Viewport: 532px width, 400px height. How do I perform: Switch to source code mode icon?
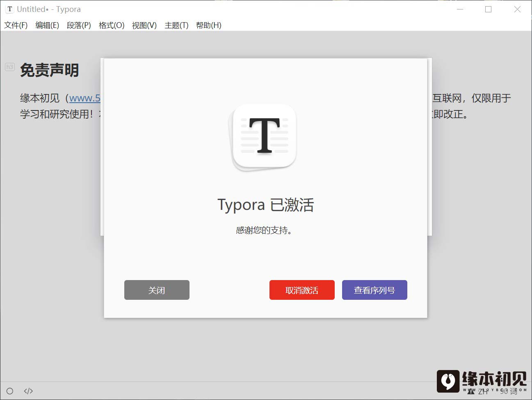click(28, 391)
